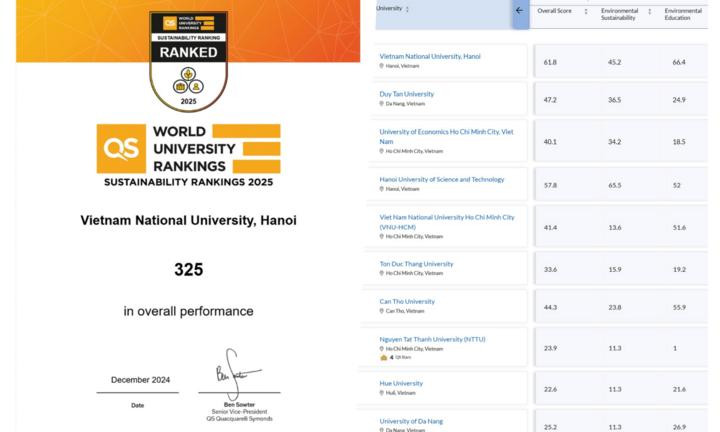This screenshot has height=432, width=720.
Task: Click the December 2024 date on the certificate
Action: pos(140,380)
